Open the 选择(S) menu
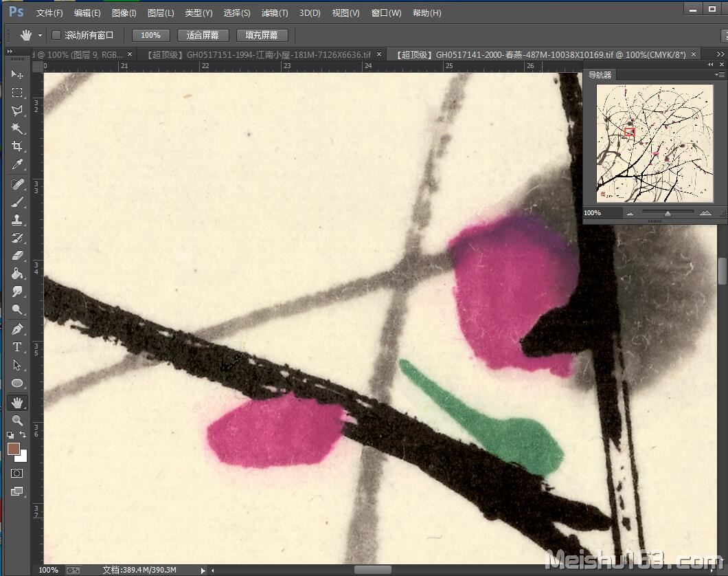The image size is (728, 576). click(237, 13)
